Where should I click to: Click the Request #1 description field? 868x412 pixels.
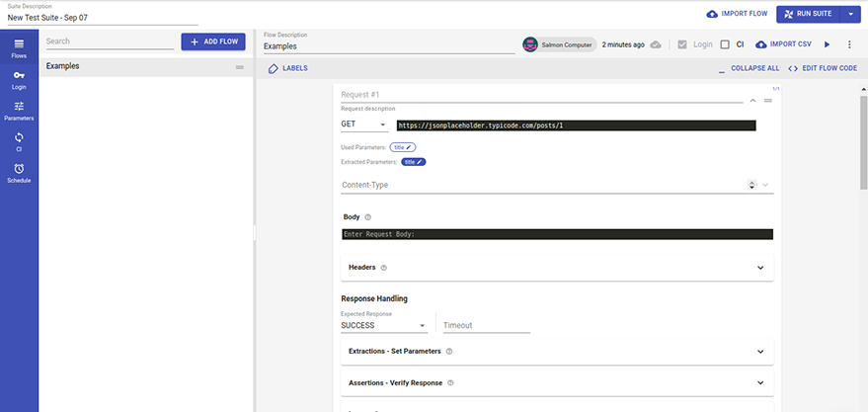point(542,95)
